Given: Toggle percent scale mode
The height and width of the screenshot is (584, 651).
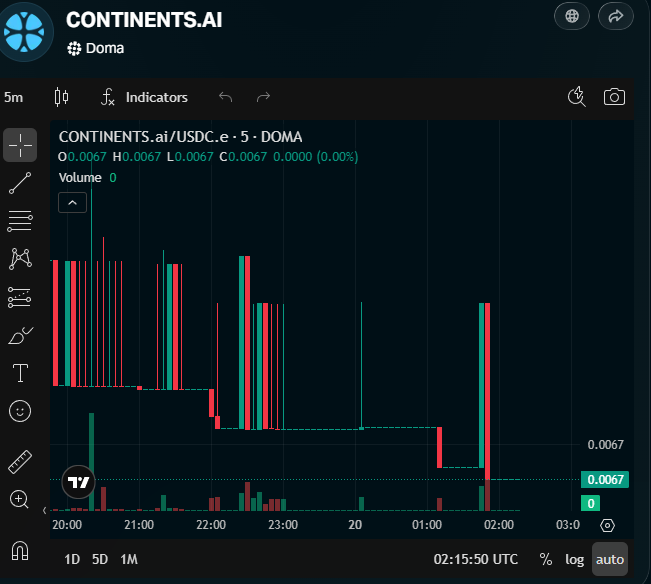Looking at the screenshot, I should tap(546, 559).
